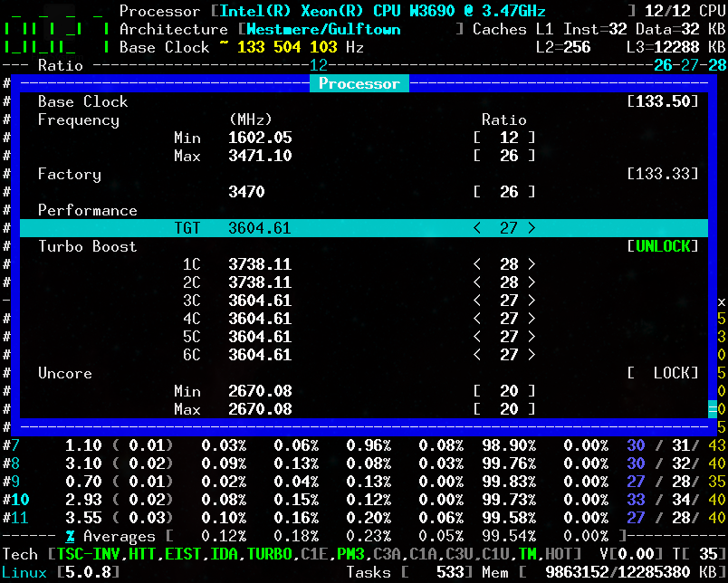728x583 pixels.
Task: Select the Factory 133.33 value
Action: tap(663, 174)
